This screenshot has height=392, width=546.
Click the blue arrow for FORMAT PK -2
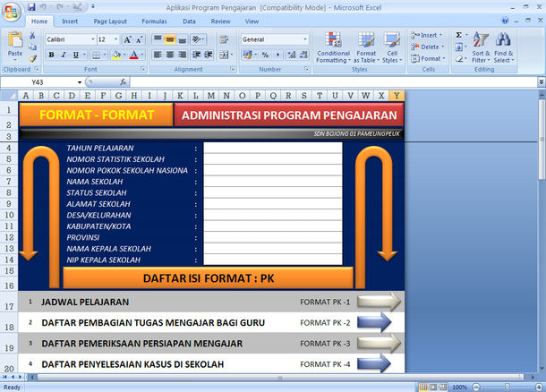tap(374, 322)
